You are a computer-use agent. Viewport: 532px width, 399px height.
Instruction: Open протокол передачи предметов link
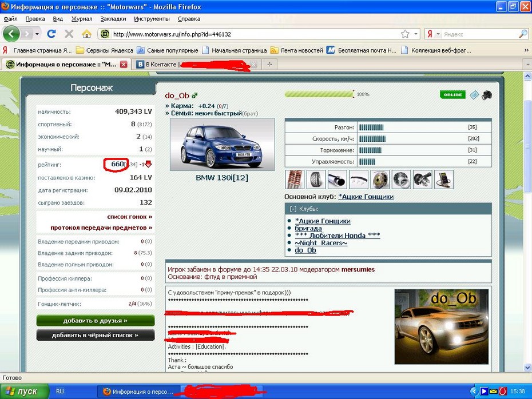[x=101, y=228]
